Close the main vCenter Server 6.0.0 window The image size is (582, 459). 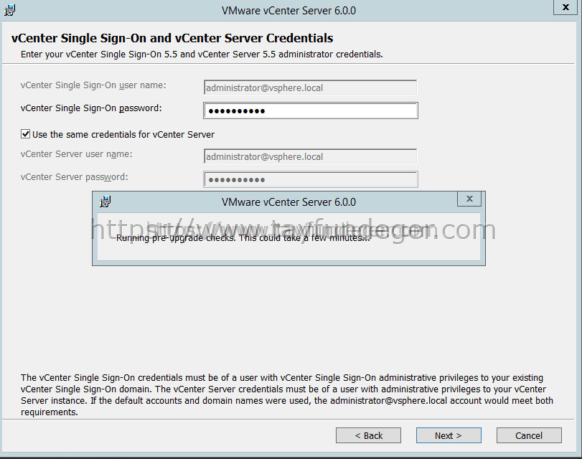coord(566,7)
